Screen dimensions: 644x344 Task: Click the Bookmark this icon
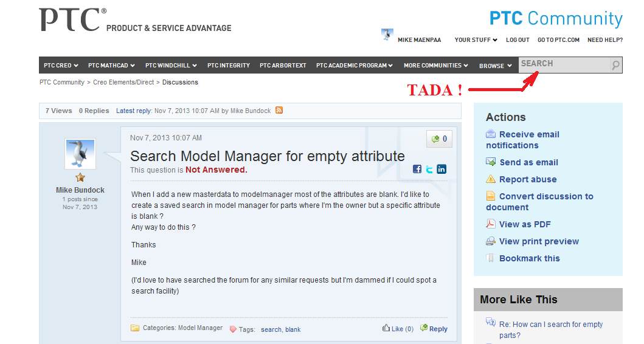pos(490,258)
